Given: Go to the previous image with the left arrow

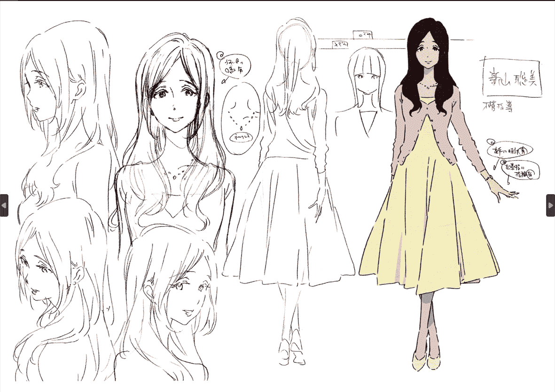Looking at the screenshot, I should click(4, 205).
